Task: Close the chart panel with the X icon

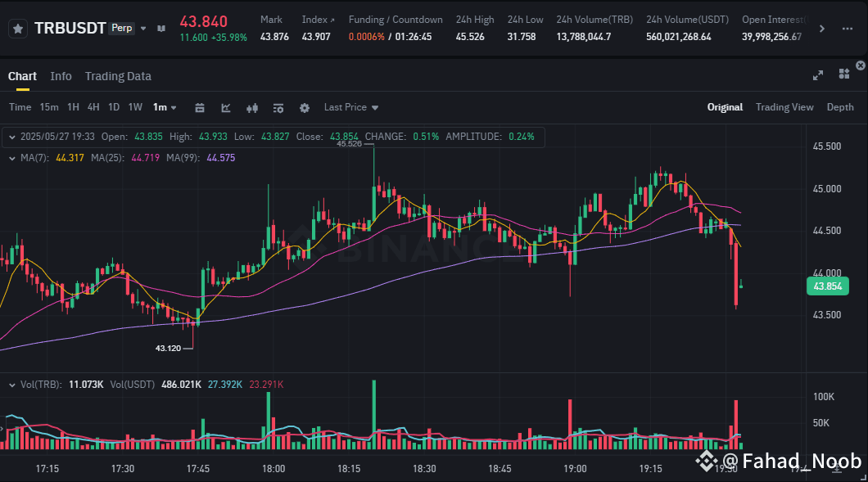Action: (x=861, y=65)
